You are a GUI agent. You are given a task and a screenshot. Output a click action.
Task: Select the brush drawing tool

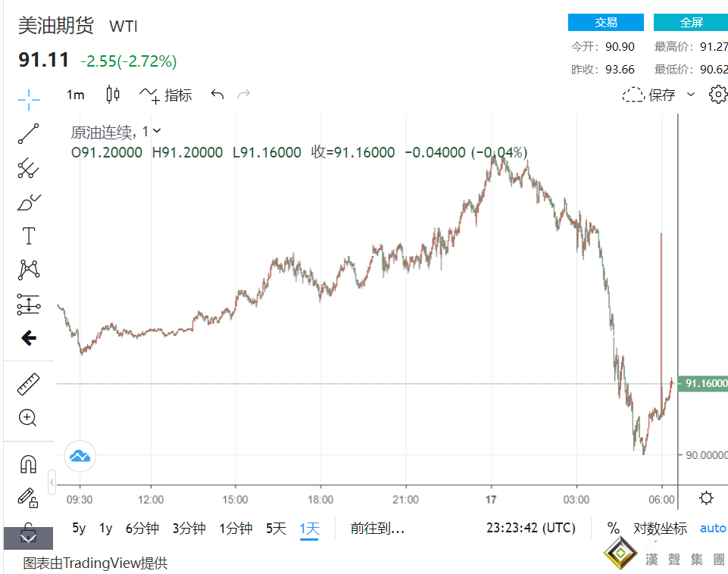point(29,202)
